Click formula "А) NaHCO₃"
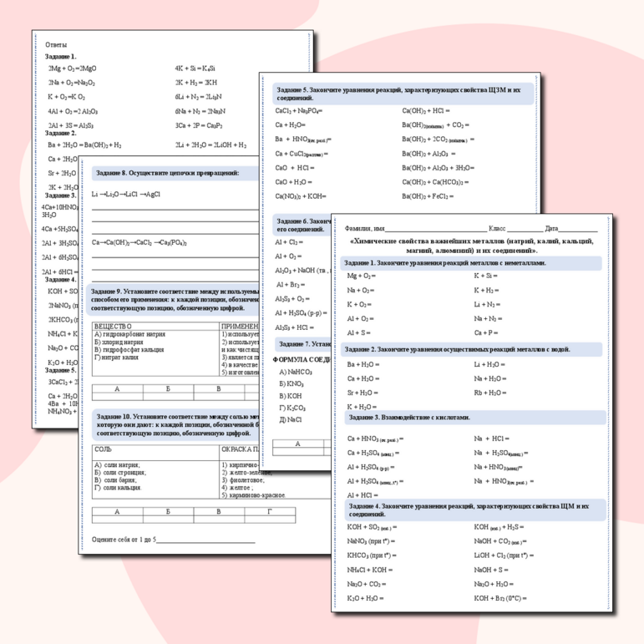 coord(296,372)
